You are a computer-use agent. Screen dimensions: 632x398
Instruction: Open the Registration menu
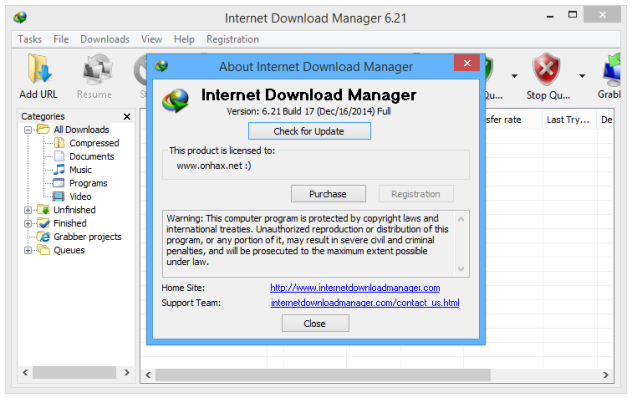pyautogui.click(x=233, y=39)
